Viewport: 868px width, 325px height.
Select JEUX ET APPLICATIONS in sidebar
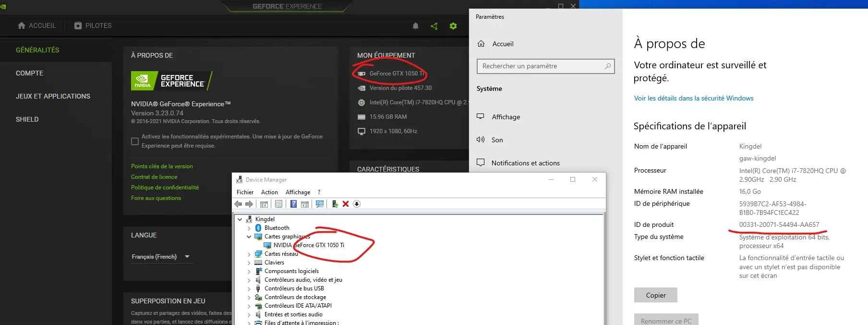tap(53, 96)
